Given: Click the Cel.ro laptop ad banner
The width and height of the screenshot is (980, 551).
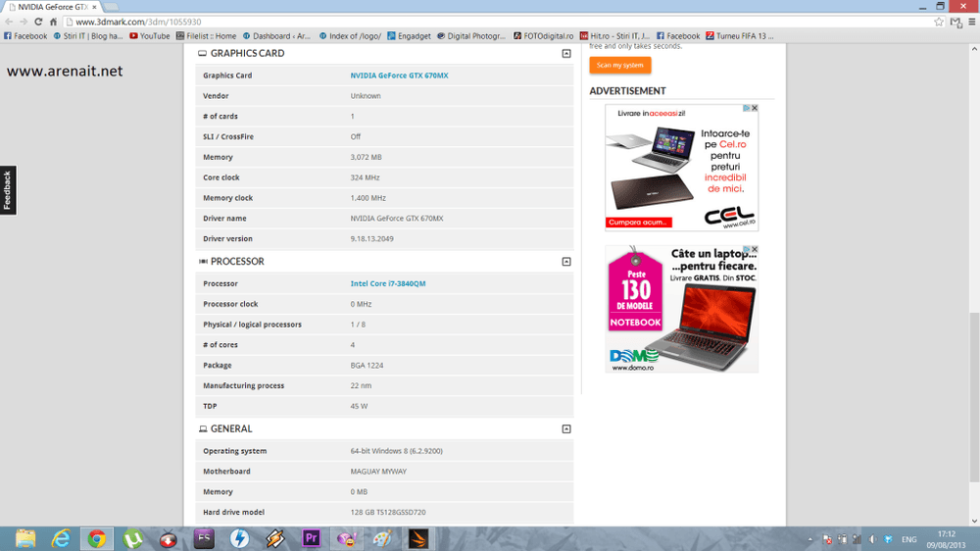Looking at the screenshot, I should tap(682, 168).
